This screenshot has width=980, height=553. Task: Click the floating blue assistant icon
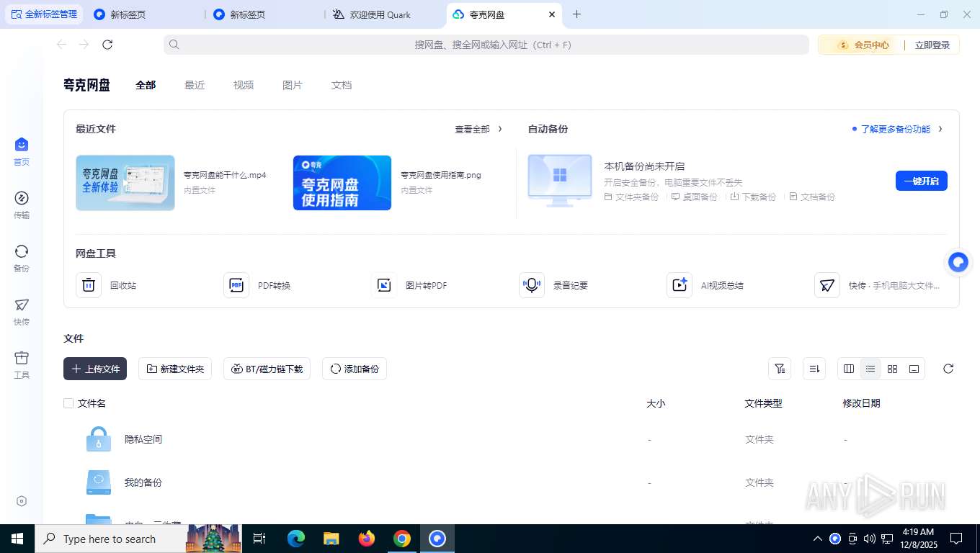pyautogui.click(x=958, y=262)
